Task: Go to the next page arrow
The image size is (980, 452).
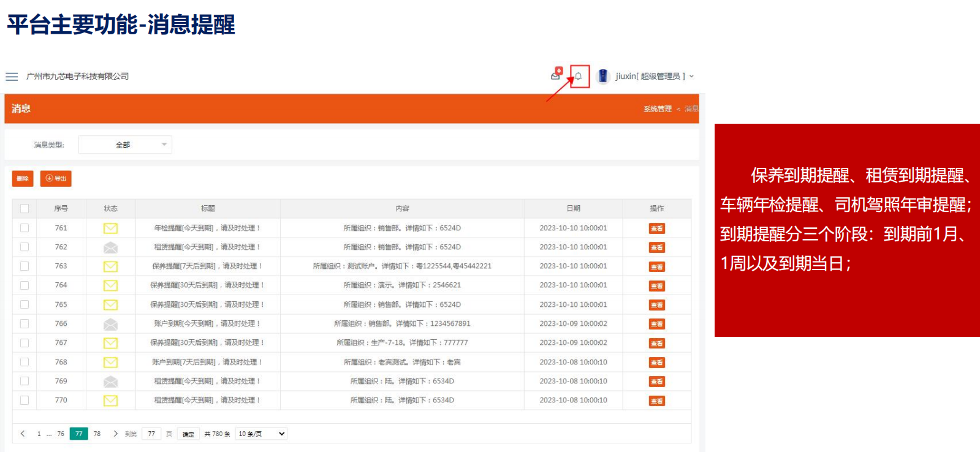Action: [115, 434]
